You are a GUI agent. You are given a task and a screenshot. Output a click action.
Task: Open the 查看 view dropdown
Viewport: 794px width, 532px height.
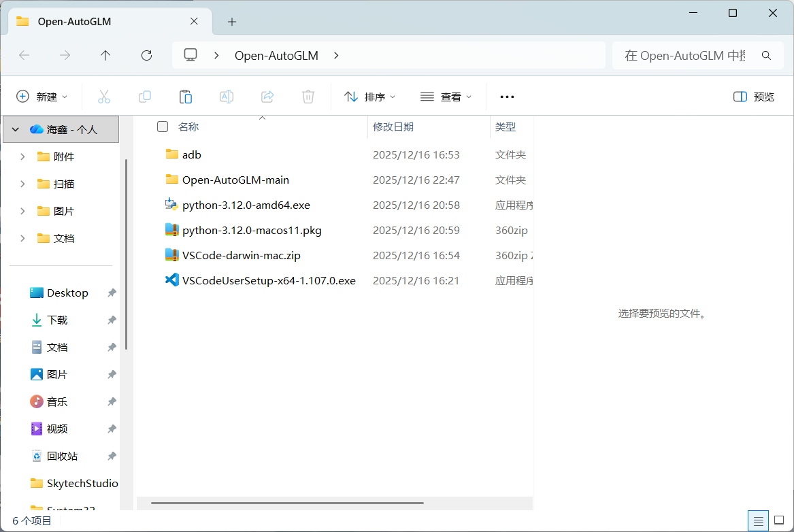tap(446, 96)
